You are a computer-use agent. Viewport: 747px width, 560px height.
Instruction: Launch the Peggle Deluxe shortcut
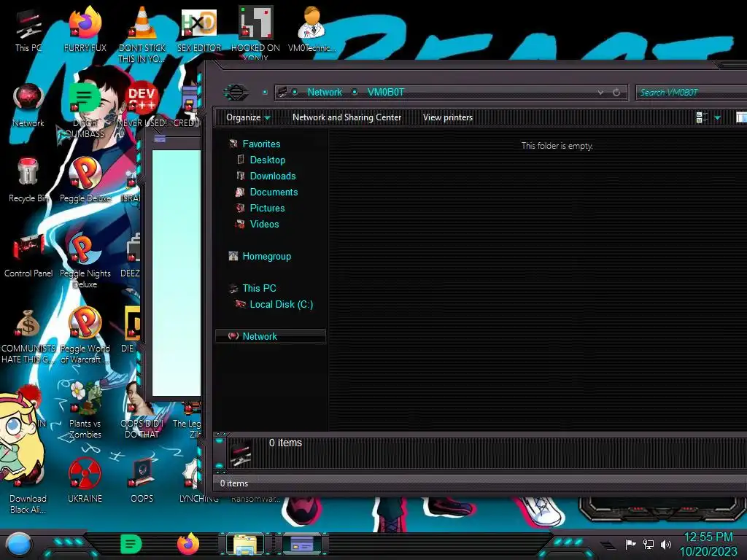point(85,180)
